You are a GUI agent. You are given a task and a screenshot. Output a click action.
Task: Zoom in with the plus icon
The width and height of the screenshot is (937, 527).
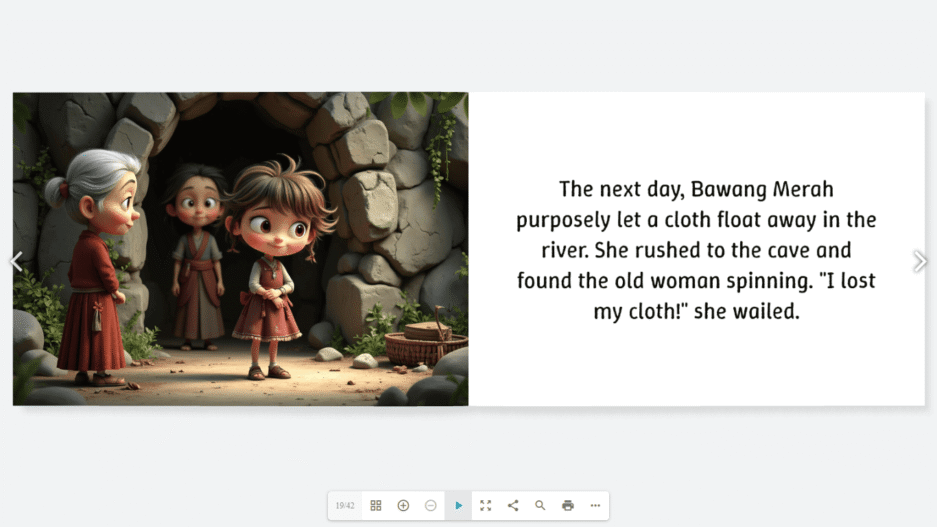pos(403,505)
